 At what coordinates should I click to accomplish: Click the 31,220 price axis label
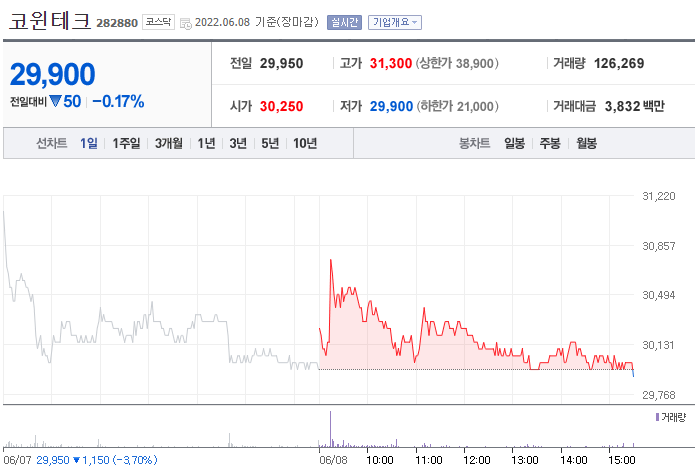[x=659, y=196]
